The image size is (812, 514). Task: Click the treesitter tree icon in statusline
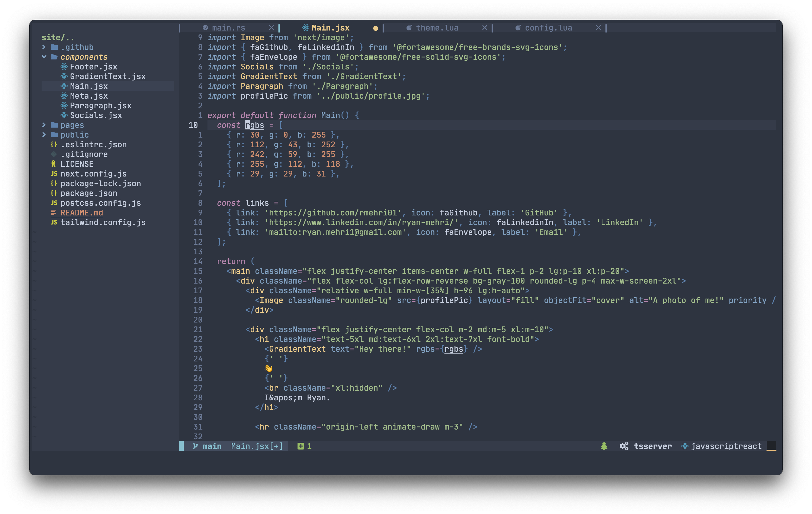604,446
